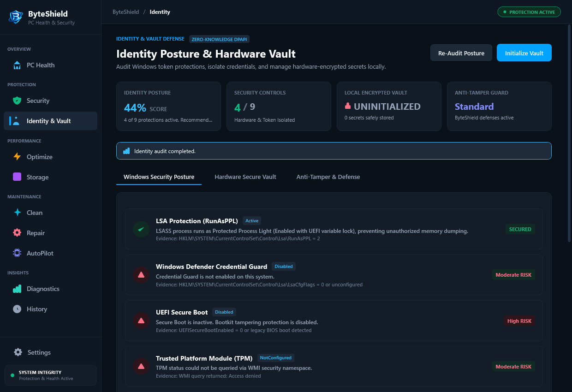Open the History clock icon
The image size is (572, 392).
17,309
